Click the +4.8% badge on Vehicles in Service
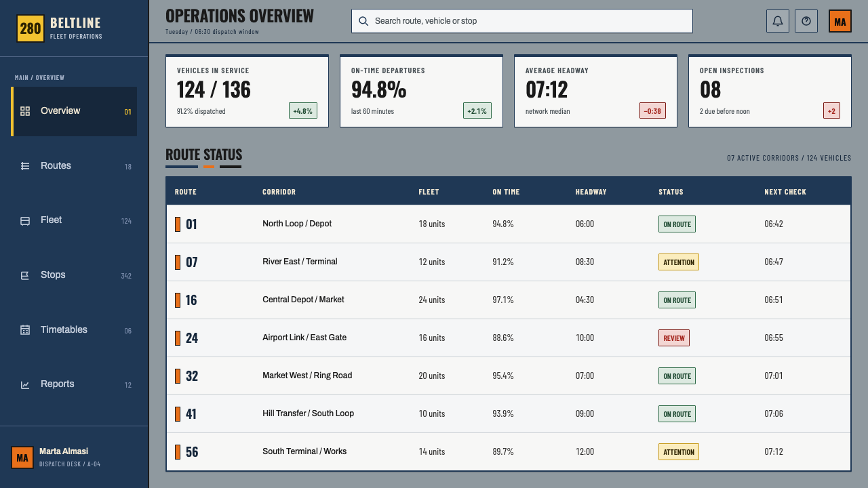This screenshot has height=488, width=868. [x=303, y=110]
